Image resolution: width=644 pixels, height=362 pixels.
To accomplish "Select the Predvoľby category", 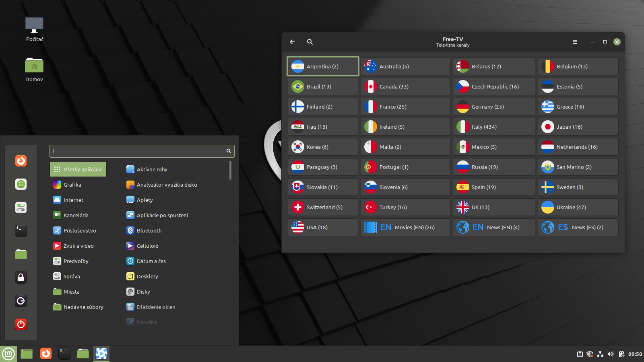I will tap(78, 261).
